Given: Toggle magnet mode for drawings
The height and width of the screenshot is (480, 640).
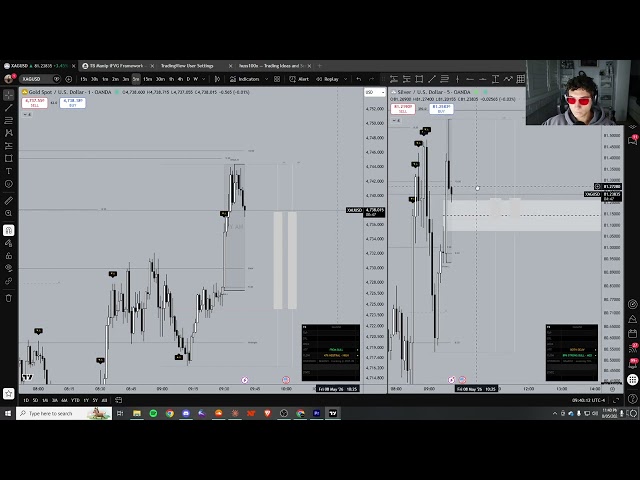Looking at the screenshot, I should [9, 230].
